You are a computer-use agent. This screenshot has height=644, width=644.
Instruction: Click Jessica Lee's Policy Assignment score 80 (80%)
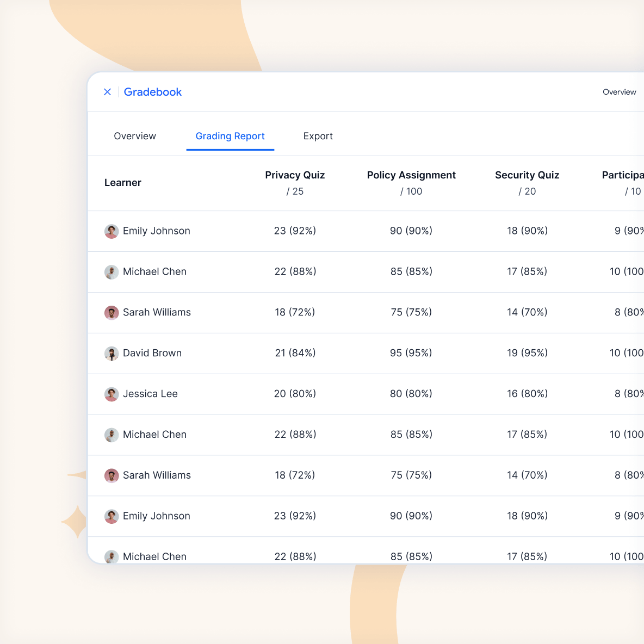pos(411,394)
